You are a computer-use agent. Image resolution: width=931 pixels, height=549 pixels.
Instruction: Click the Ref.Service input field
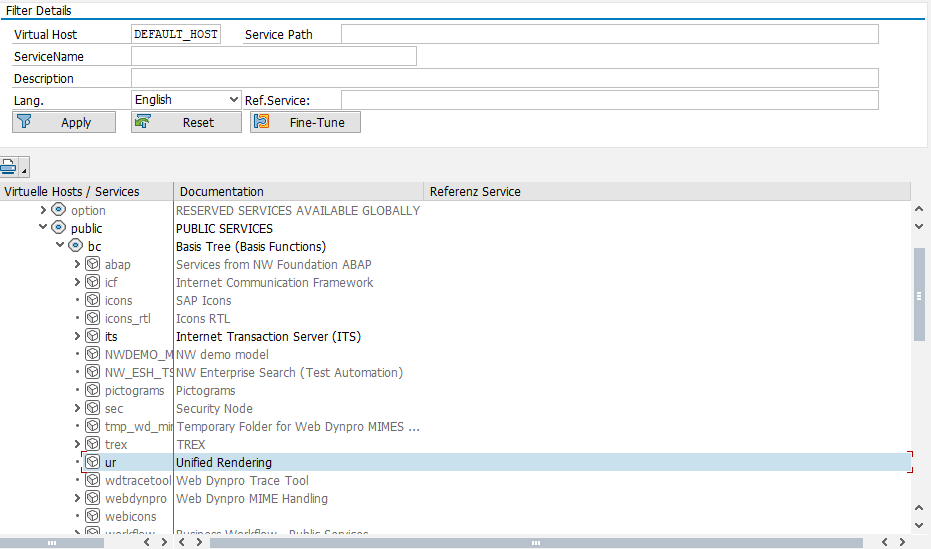tap(610, 100)
